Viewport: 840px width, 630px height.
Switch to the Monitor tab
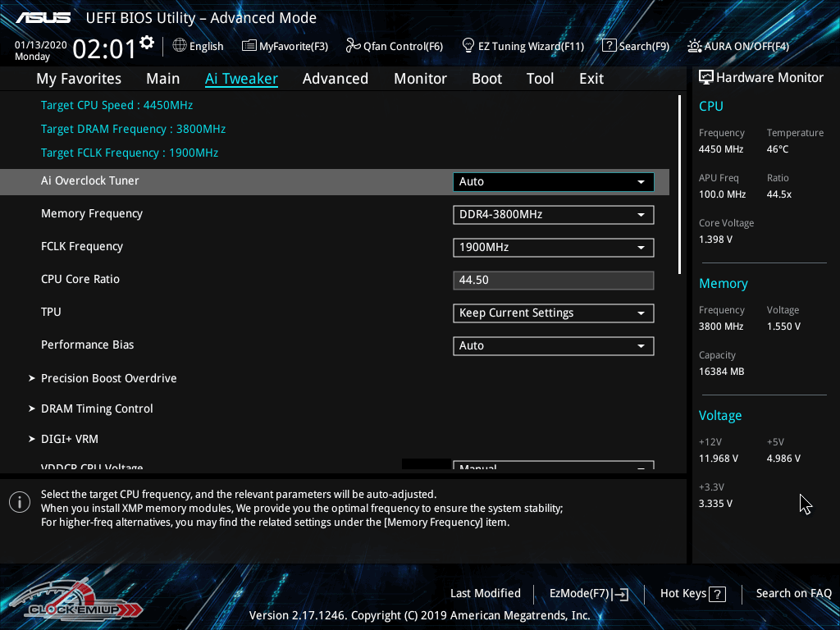(420, 79)
